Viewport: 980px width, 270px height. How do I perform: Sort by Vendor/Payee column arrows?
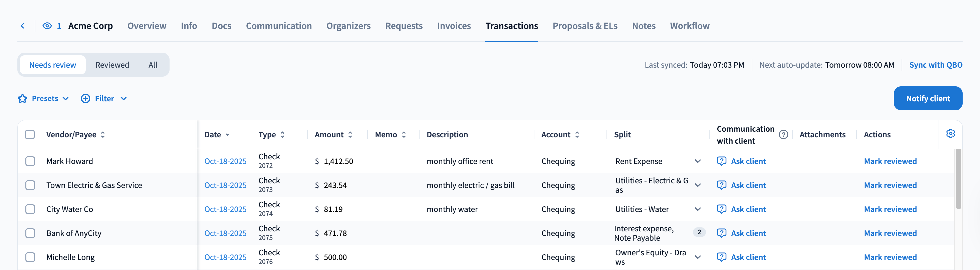click(x=103, y=135)
